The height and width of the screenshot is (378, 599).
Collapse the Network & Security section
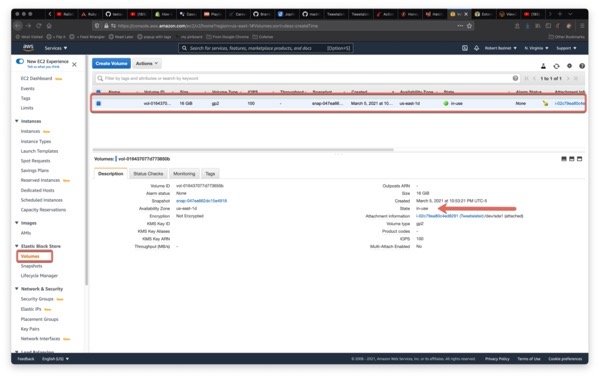[16, 289]
